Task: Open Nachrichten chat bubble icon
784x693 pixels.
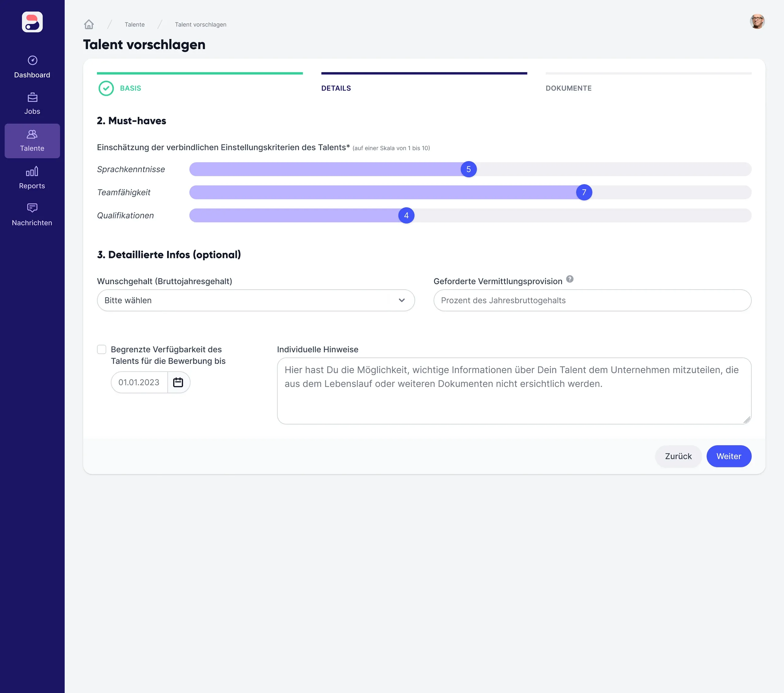Action: 32,208
